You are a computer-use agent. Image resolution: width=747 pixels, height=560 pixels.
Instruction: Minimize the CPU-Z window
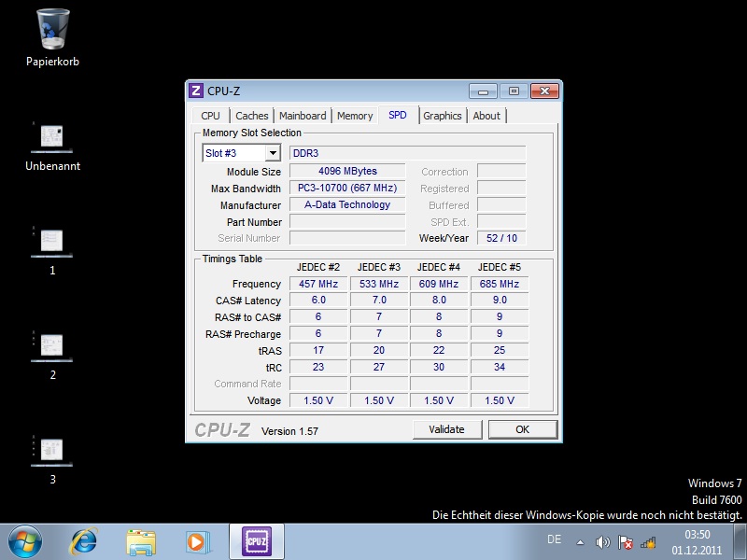tap(483, 91)
